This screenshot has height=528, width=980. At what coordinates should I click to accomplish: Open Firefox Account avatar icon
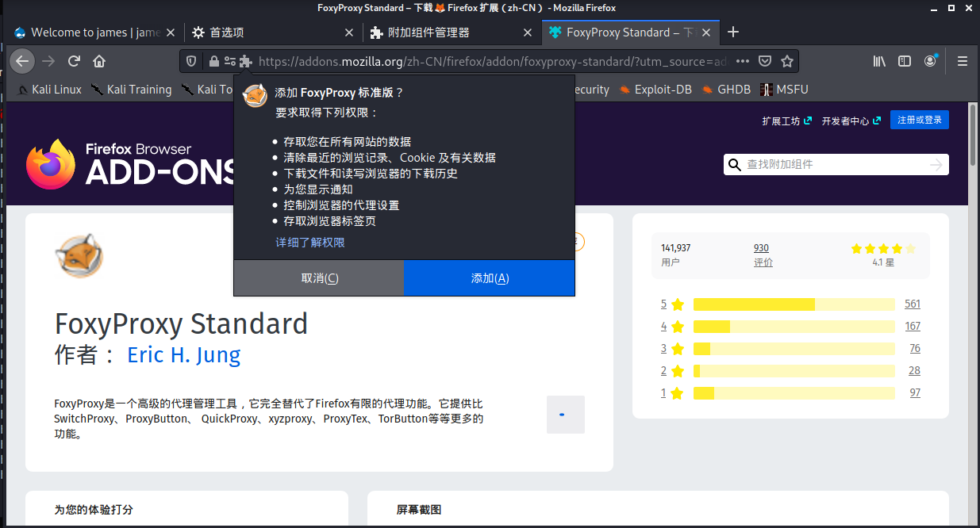point(930,61)
